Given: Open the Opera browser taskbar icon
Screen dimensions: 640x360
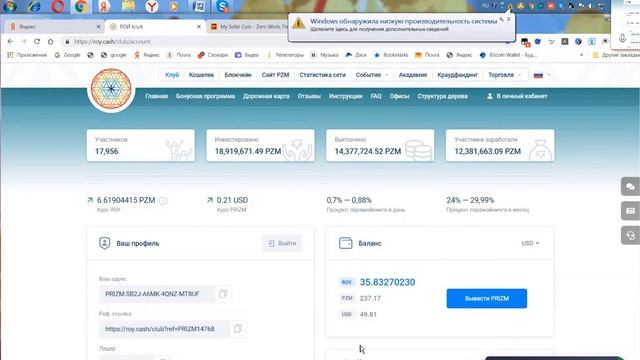Looking at the screenshot, I should [57, 6].
